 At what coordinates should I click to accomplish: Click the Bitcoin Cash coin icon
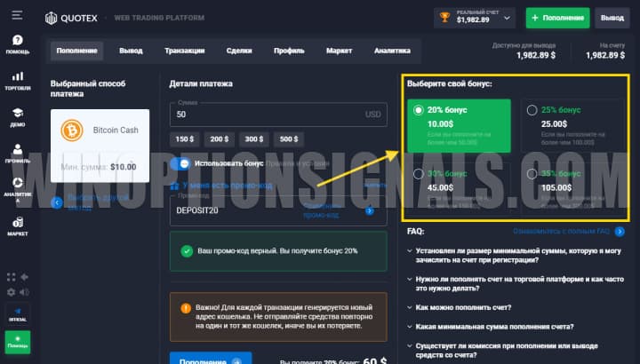(72, 131)
